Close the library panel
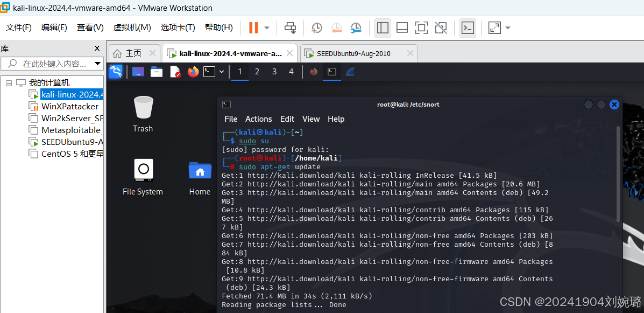This screenshot has width=644, height=313. (x=97, y=48)
